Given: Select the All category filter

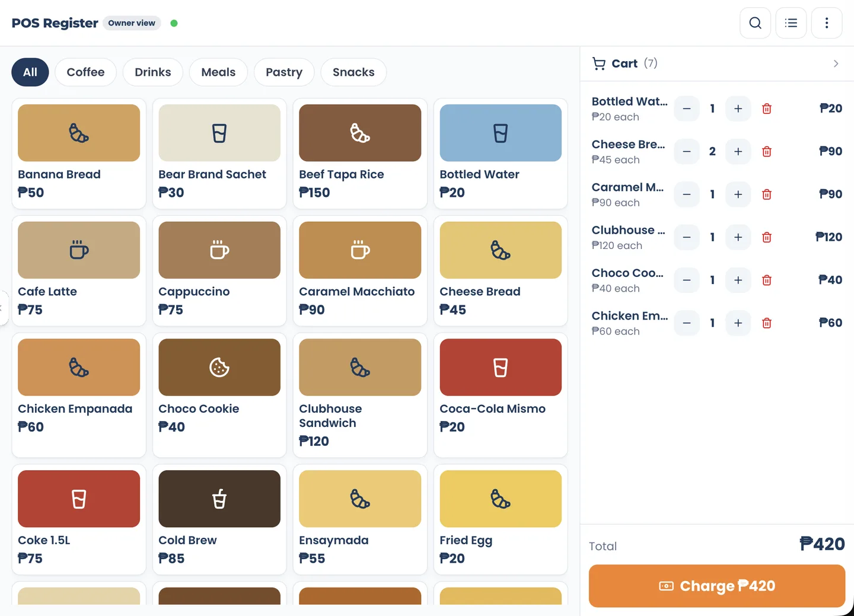Looking at the screenshot, I should coord(30,72).
